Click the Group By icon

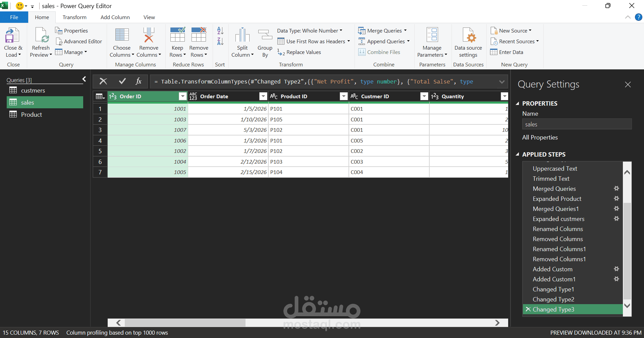tap(265, 35)
